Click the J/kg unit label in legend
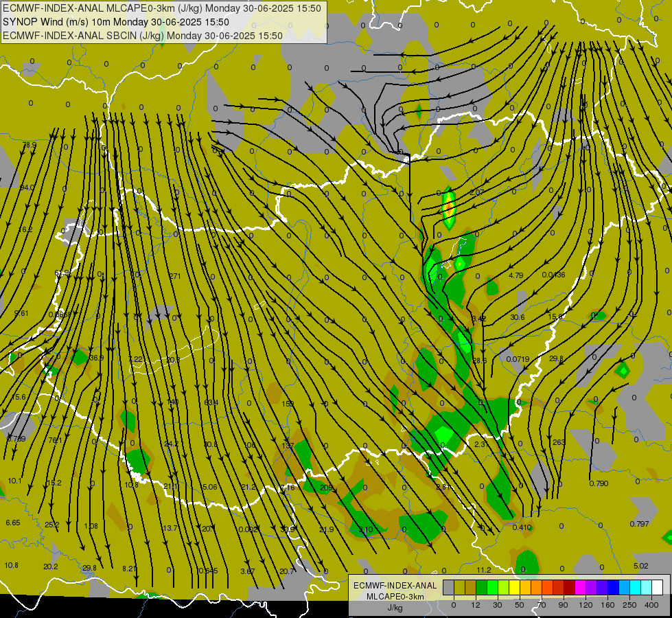This screenshot has width=672, height=618. pos(395,608)
